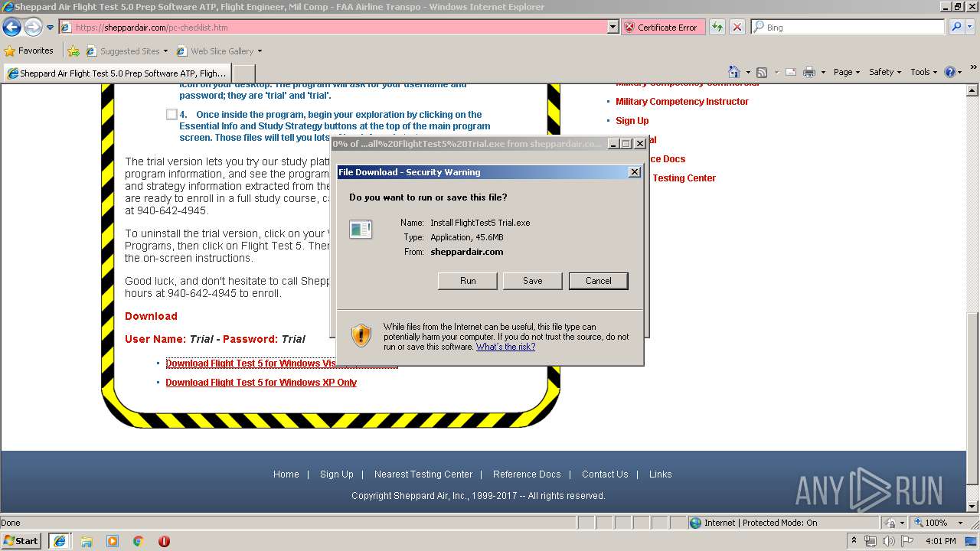Click Internet Explorer taskbar icon
Viewport: 980px width, 551px height.
pyautogui.click(x=59, y=540)
